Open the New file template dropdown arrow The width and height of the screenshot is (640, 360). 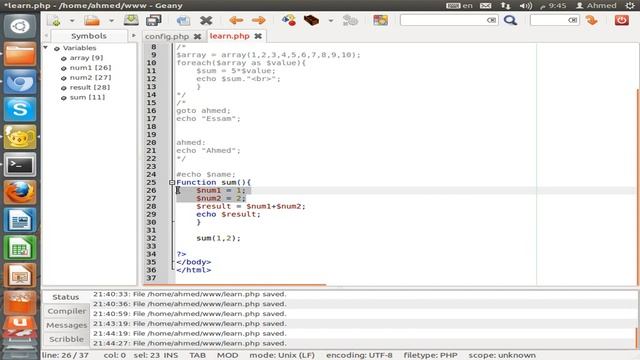click(72, 20)
